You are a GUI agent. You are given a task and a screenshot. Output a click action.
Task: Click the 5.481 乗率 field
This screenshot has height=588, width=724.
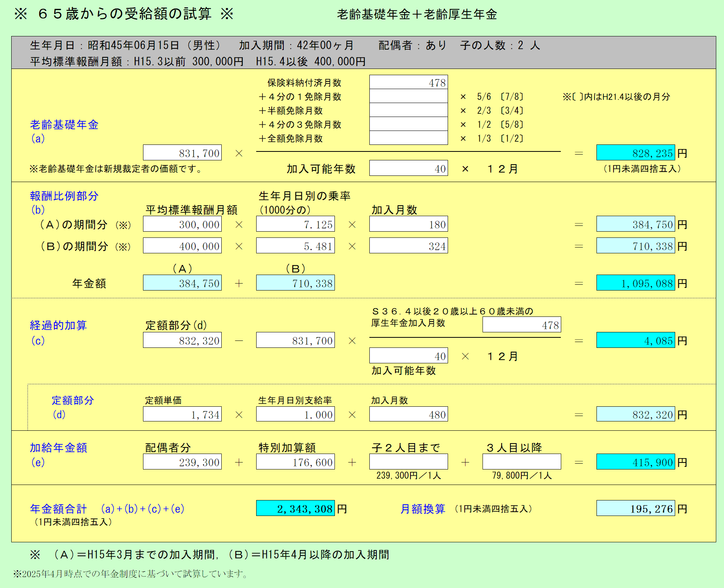[295, 246]
